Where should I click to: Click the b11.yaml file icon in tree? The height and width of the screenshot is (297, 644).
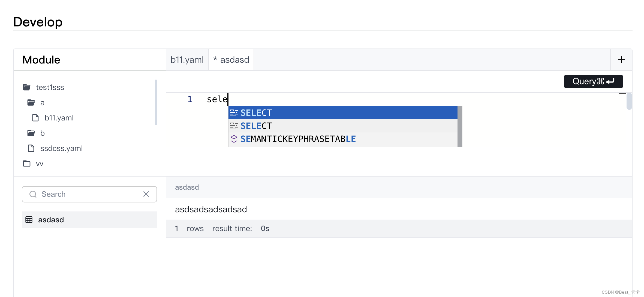(x=35, y=118)
